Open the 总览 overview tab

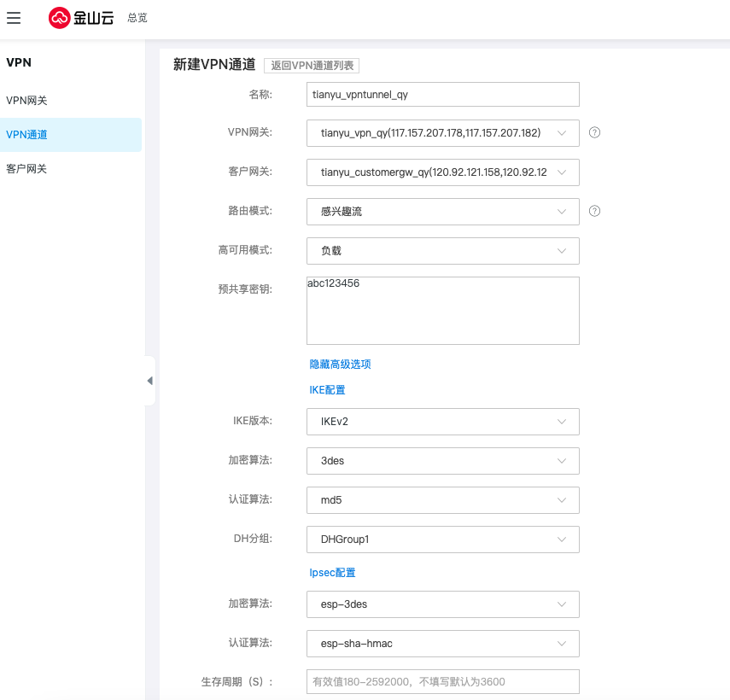click(x=137, y=18)
